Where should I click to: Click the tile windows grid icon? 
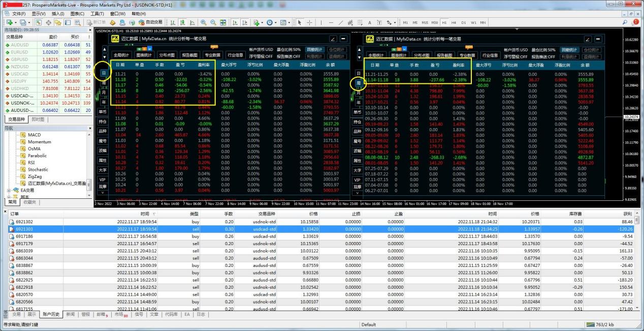click(222, 22)
